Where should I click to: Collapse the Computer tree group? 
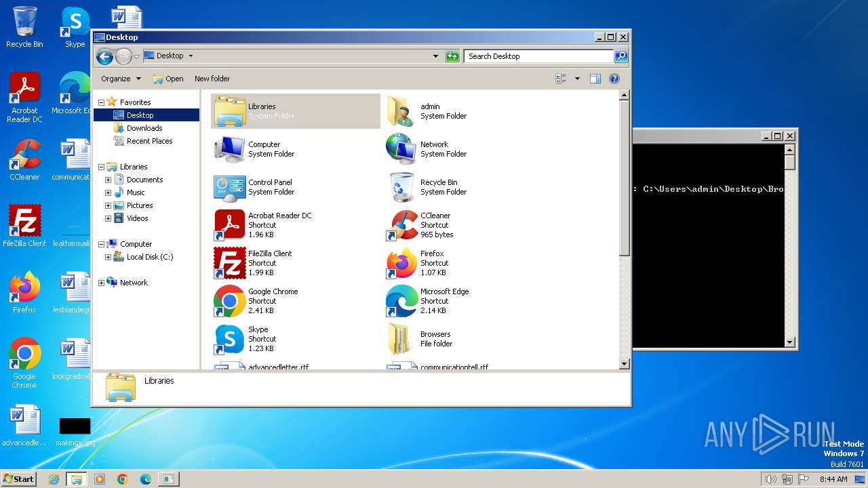(101, 245)
